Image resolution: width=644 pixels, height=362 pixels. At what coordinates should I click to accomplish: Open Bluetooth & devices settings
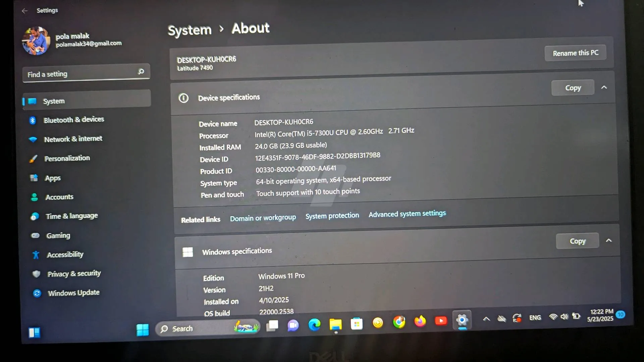click(x=74, y=120)
